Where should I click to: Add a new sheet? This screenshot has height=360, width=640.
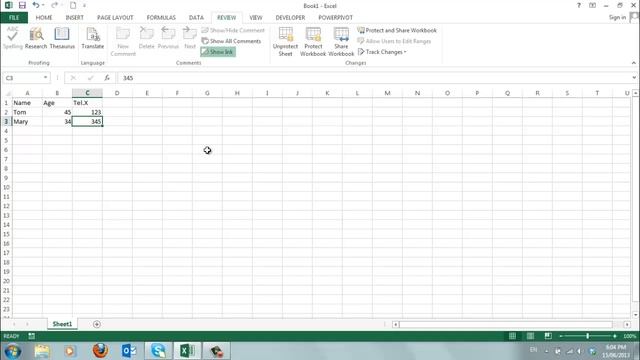[x=97, y=324]
